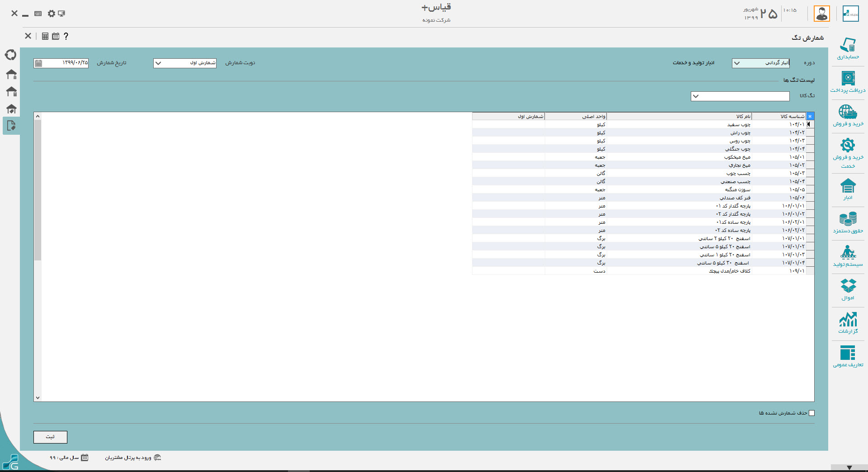The image size is (868, 472).
Task: Click the واحد اصلی column header
Action: pos(576,116)
